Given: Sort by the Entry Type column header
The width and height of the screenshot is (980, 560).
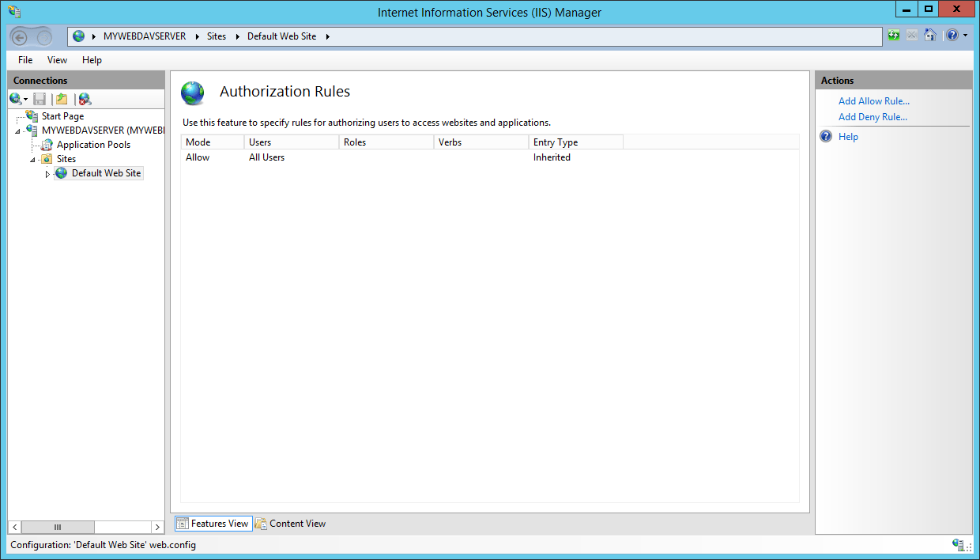Looking at the screenshot, I should pyautogui.click(x=576, y=142).
